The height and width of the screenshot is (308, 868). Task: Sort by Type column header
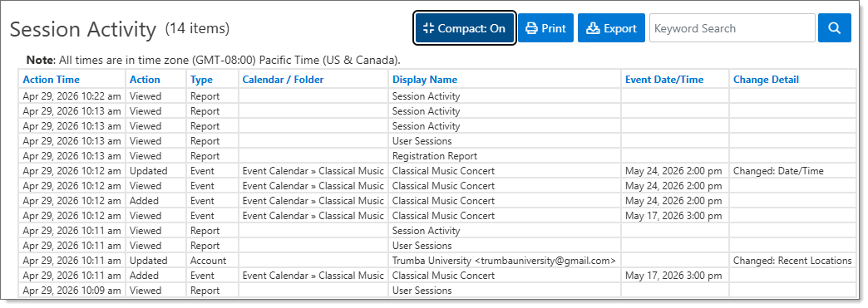click(201, 80)
